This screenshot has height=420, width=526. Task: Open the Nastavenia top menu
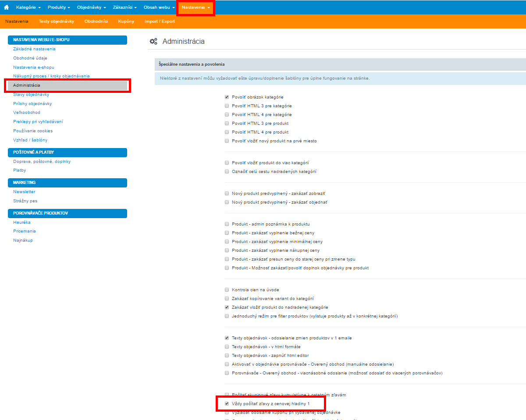pyautogui.click(x=196, y=7)
